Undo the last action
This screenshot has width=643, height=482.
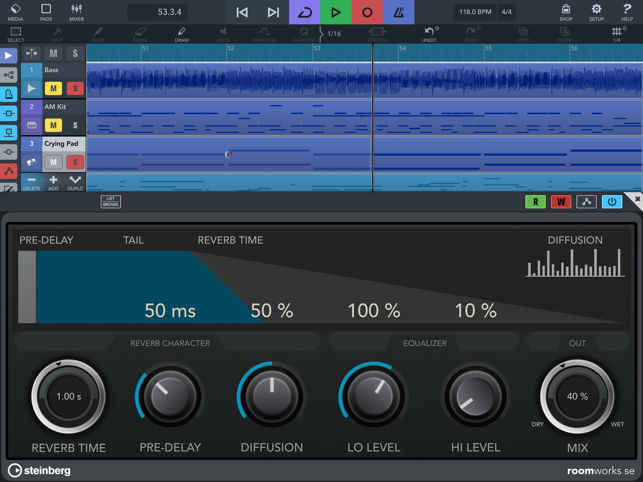point(429,34)
